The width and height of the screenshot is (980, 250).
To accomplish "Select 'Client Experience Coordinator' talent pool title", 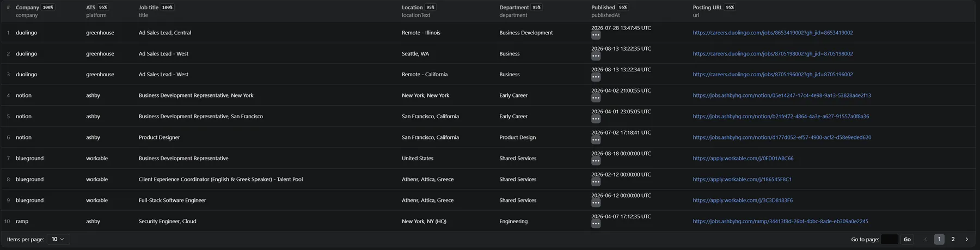I will (x=220, y=179).
